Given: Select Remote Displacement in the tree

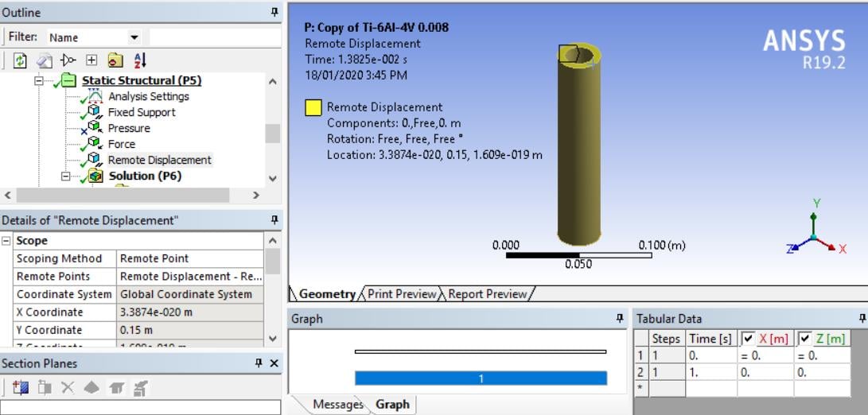Looking at the screenshot, I should 159,160.
